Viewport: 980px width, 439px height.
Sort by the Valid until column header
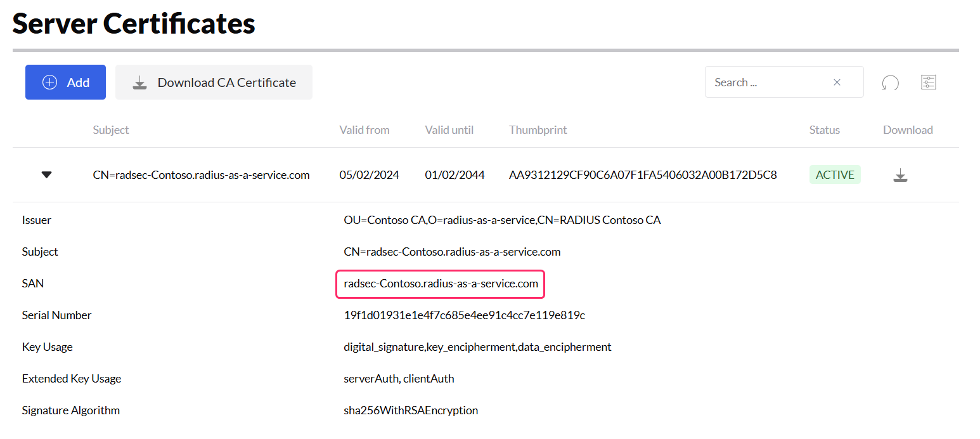click(x=449, y=130)
